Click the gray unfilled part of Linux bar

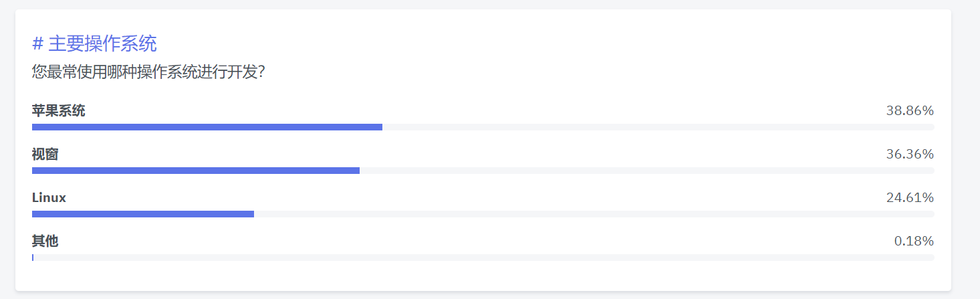click(594, 214)
